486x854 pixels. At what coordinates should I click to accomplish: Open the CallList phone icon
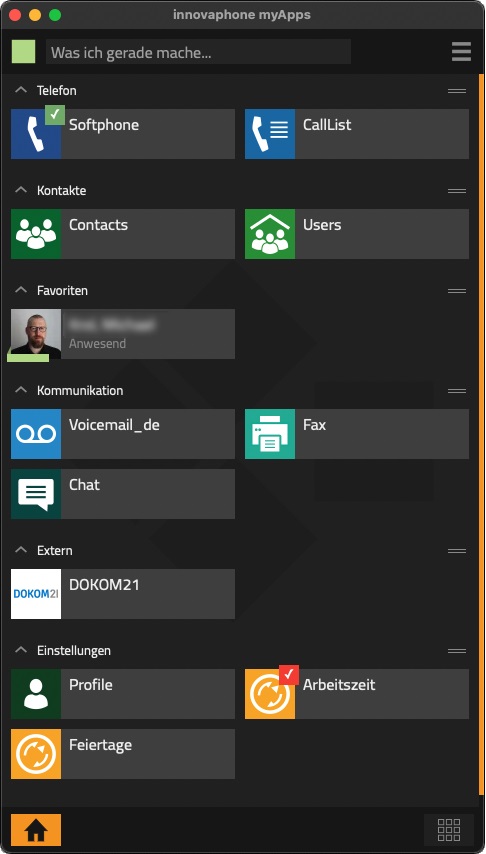(x=270, y=134)
